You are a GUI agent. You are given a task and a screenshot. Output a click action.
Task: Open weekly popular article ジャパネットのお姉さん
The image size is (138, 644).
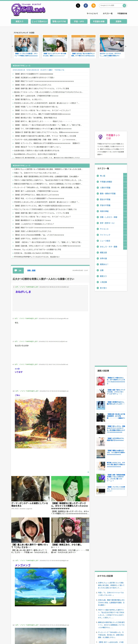116,489
